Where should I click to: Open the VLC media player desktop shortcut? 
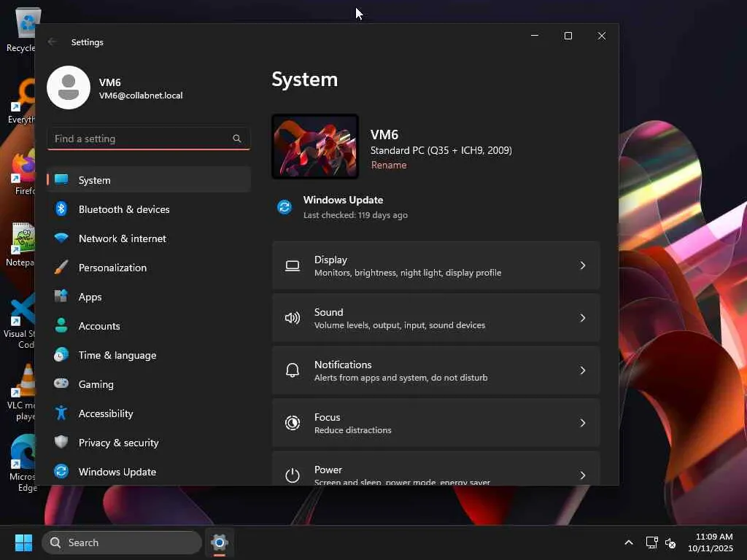point(21,392)
